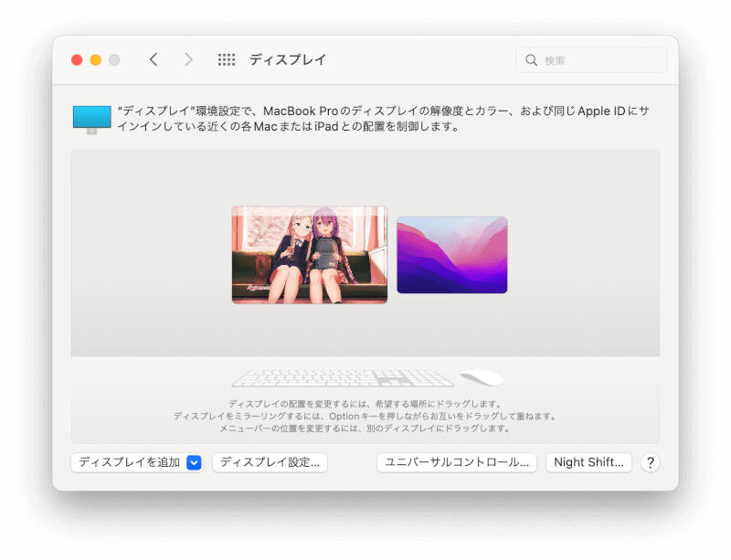Viewport: 731px width, 560px height.
Task: Minimize the ディスプレイ window
Action: (x=96, y=59)
